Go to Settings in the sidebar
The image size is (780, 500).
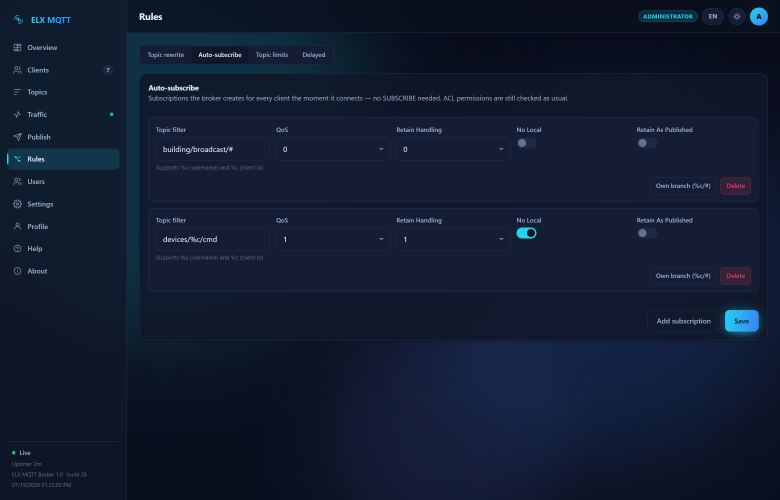[63, 204]
